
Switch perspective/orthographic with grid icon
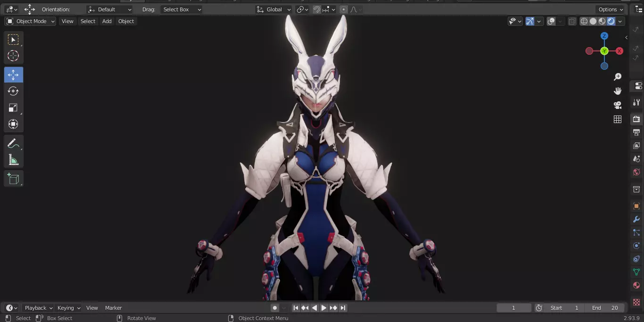pyautogui.click(x=618, y=119)
